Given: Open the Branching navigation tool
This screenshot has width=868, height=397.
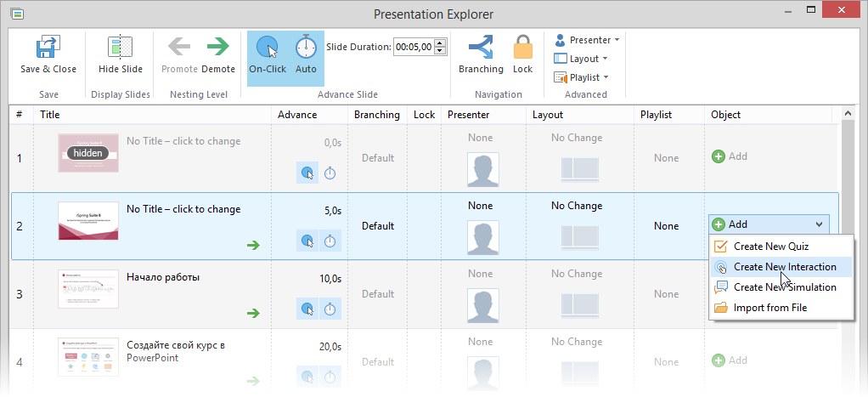Looking at the screenshot, I should 480,48.
